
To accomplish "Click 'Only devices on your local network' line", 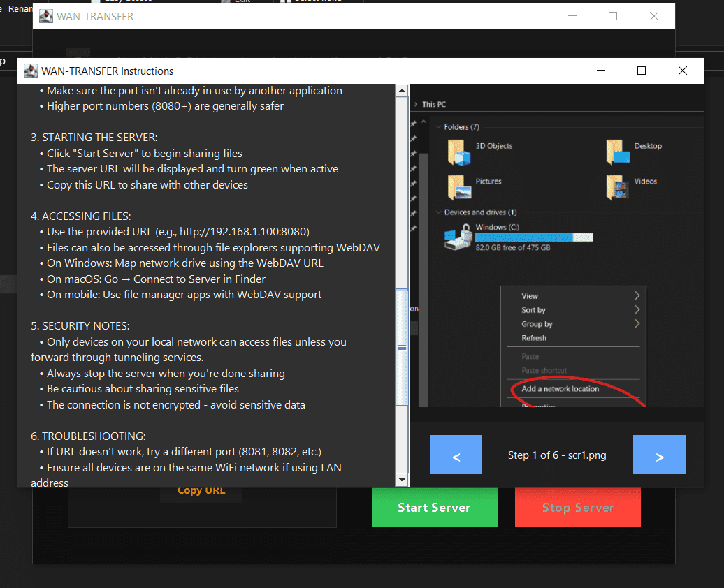I will pos(189,350).
